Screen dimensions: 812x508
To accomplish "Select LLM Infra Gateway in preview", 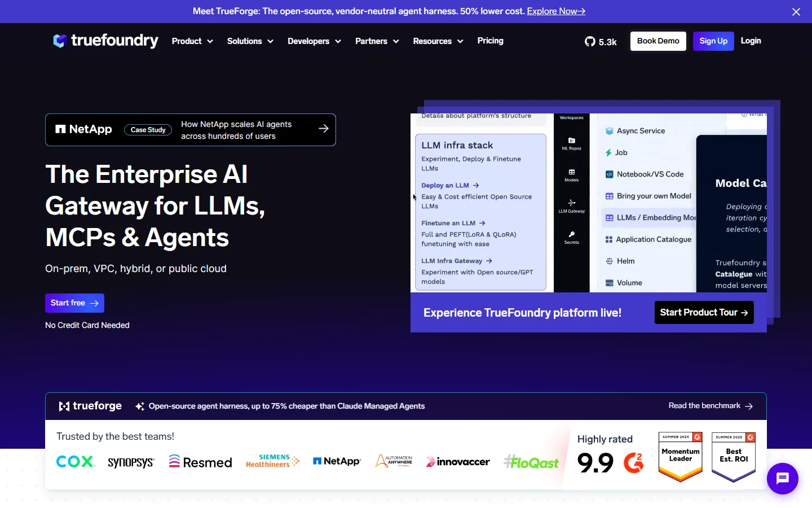I will [x=457, y=261].
